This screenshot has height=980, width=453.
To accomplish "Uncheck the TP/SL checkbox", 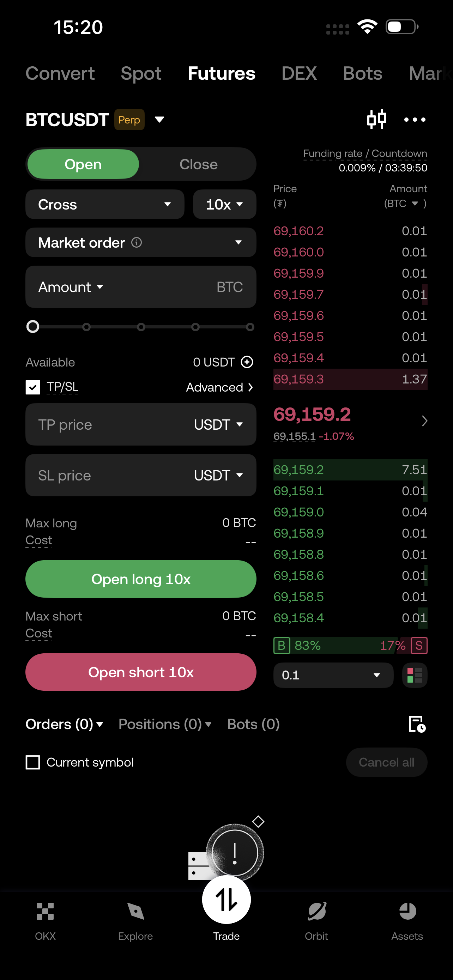I will pyautogui.click(x=33, y=387).
